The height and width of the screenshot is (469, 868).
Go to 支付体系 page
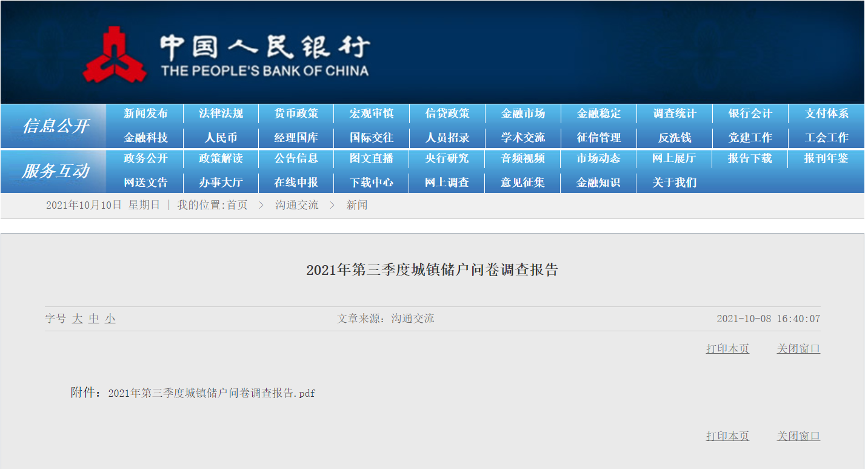click(827, 113)
